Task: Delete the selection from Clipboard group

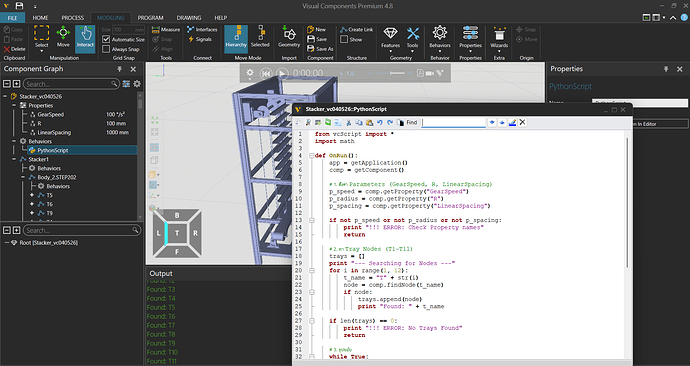Action: (14, 49)
